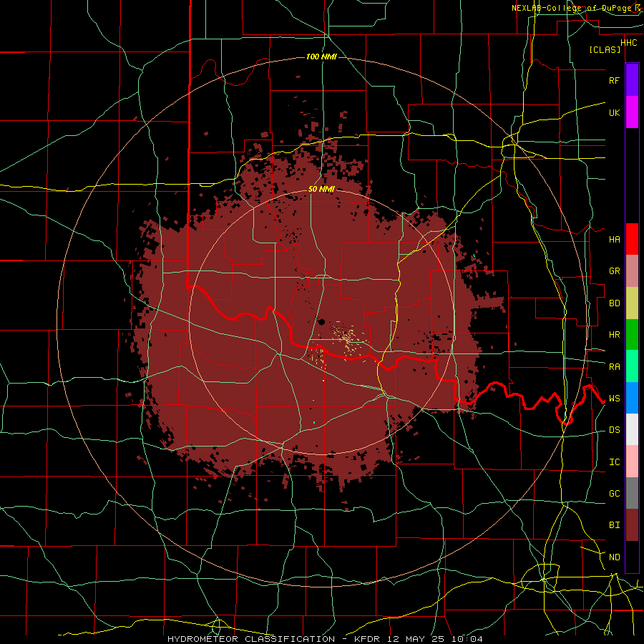This screenshot has width=644, height=644.
Task: Click the black radar site dot
Action: tap(321, 322)
